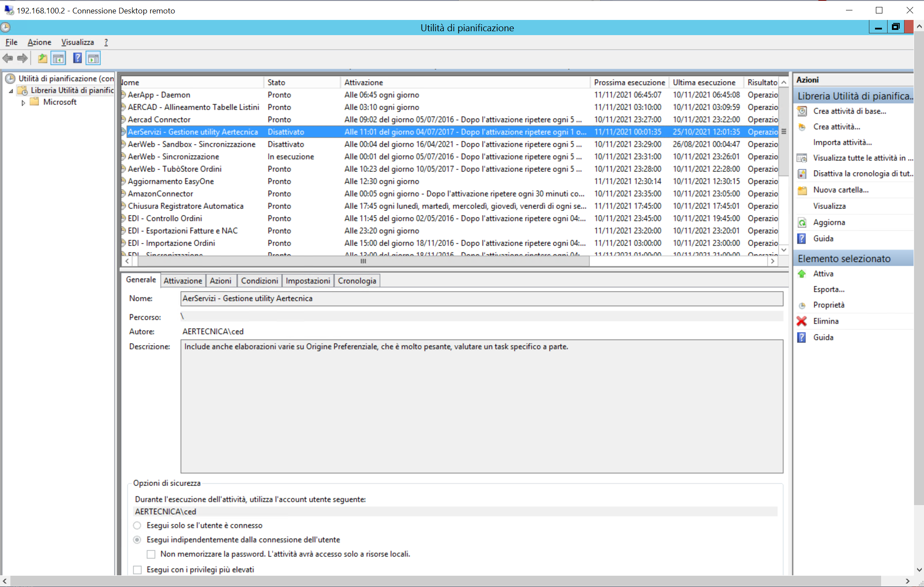Screen dimensions: 924x587
Task: Click remote window vertical scroll down arrow
Action: 919,570
